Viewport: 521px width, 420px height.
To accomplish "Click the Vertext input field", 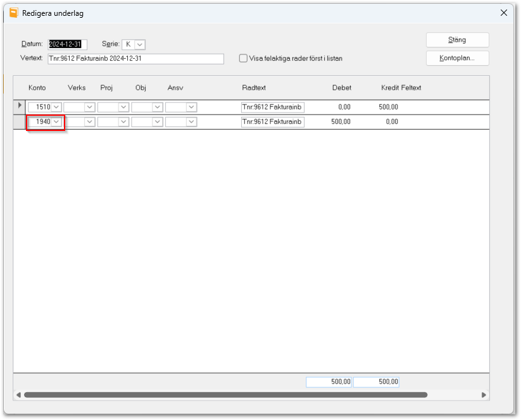I will pyautogui.click(x=135, y=59).
